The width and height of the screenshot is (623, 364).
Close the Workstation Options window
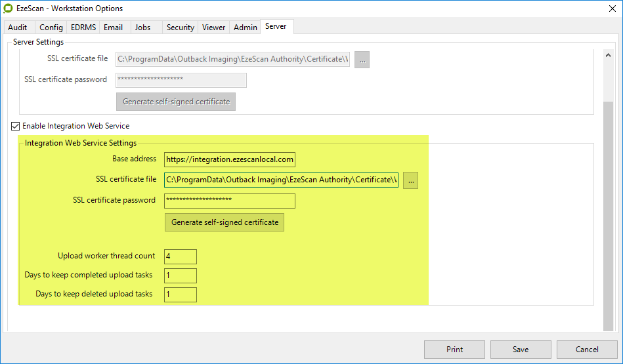609,9
